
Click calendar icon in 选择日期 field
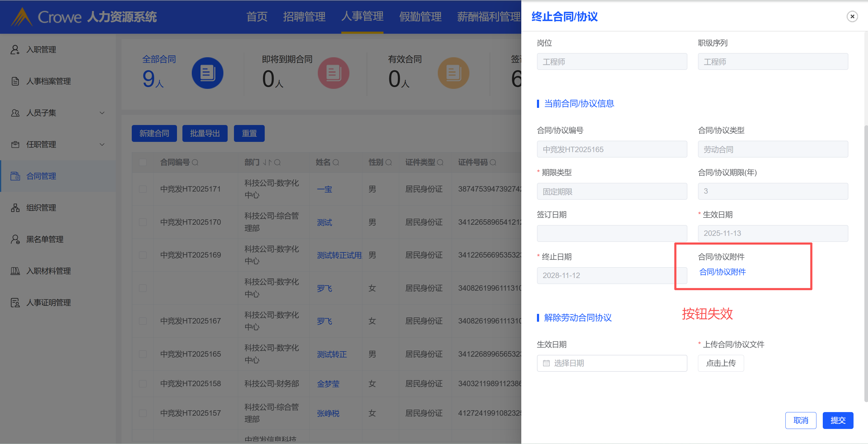click(x=546, y=363)
